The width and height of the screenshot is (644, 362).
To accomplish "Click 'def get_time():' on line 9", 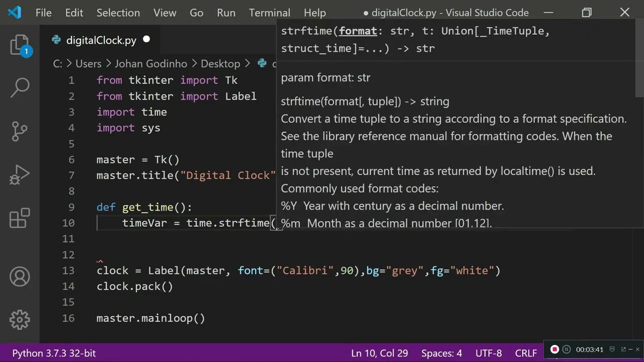I will point(144,207).
